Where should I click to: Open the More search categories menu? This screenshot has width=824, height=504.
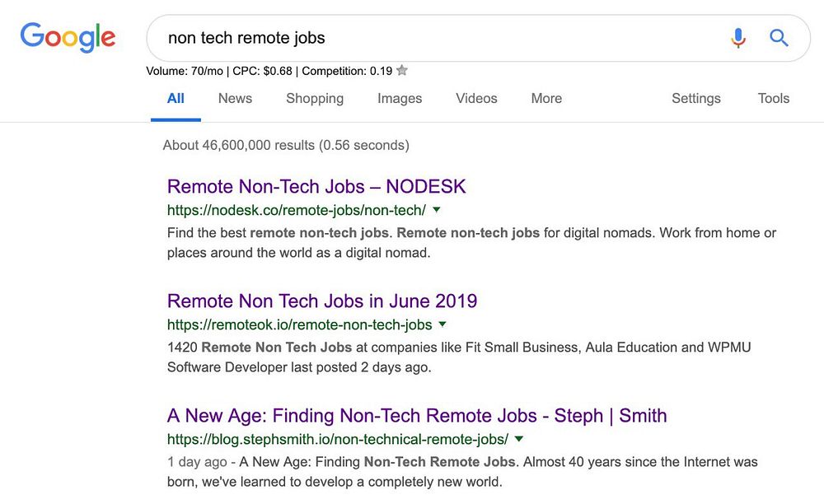pos(546,99)
